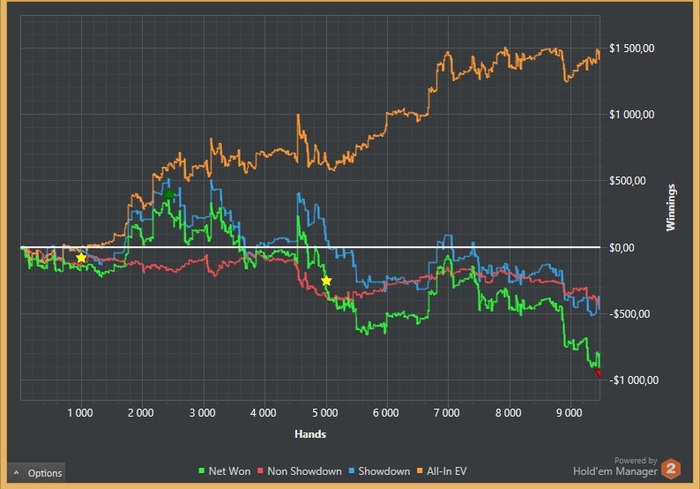The height and width of the screenshot is (489, 700).
Task: Click the 9 000 hands axis label
Action: point(569,413)
